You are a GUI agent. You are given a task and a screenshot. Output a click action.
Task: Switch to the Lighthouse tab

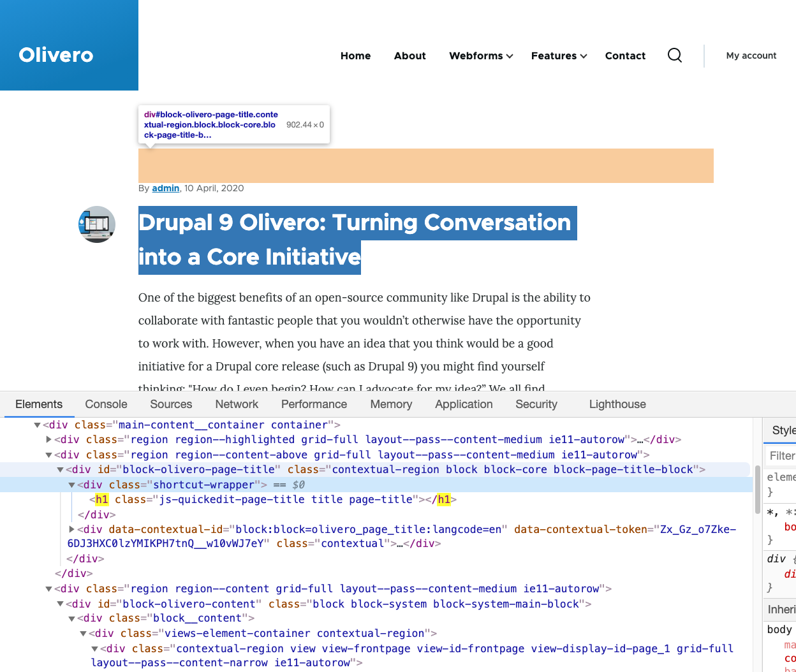coord(617,404)
